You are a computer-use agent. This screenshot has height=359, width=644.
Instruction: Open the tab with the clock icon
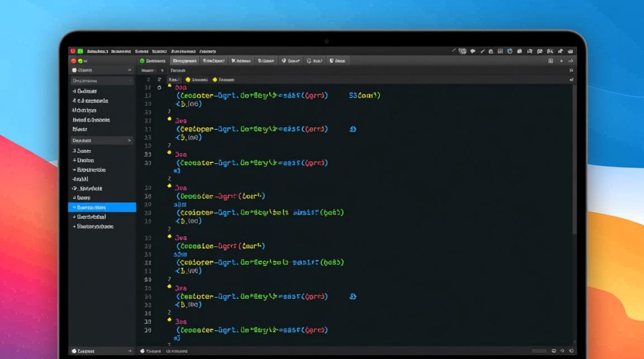(315, 61)
